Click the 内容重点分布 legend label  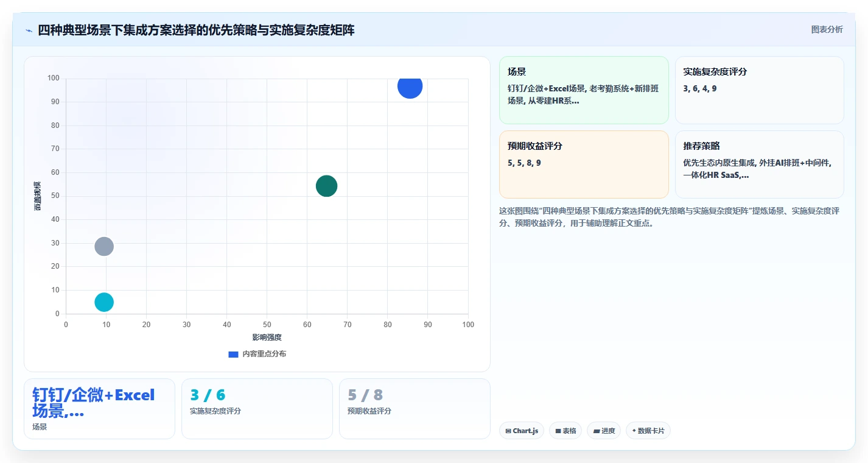click(x=264, y=354)
